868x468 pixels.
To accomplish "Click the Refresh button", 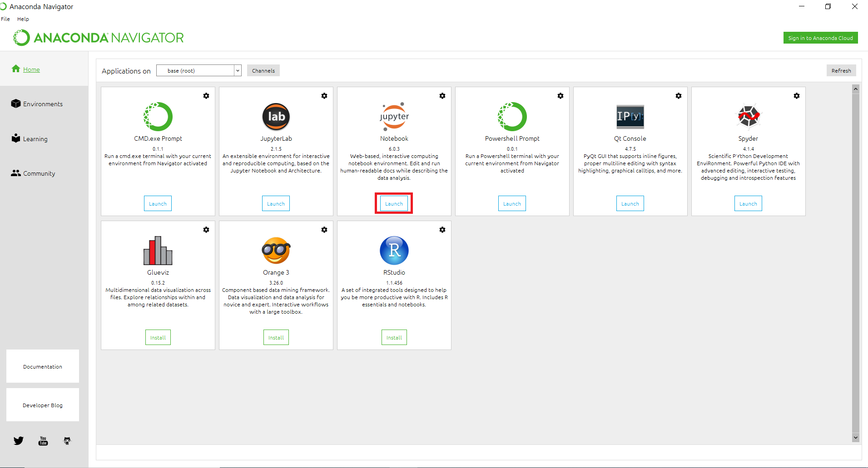I will [x=841, y=70].
